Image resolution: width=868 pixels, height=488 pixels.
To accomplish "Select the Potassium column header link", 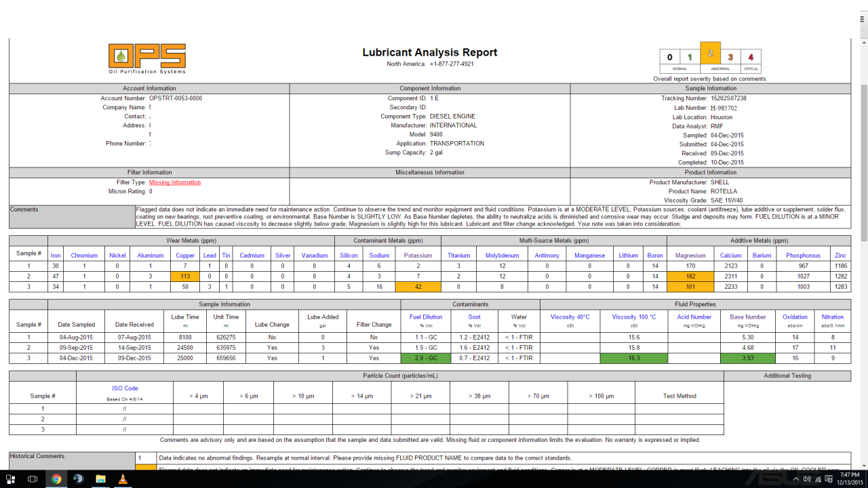I will [x=417, y=256].
